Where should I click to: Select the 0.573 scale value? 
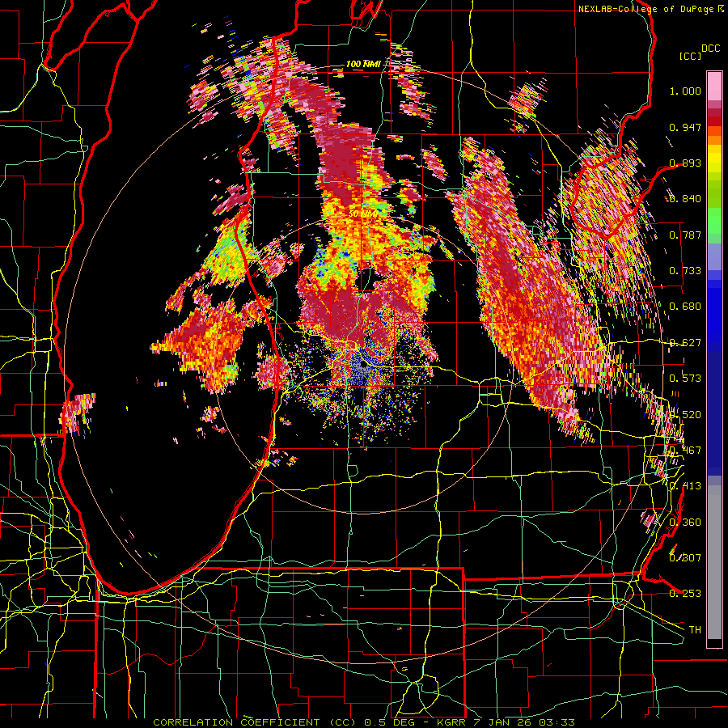(685, 379)
